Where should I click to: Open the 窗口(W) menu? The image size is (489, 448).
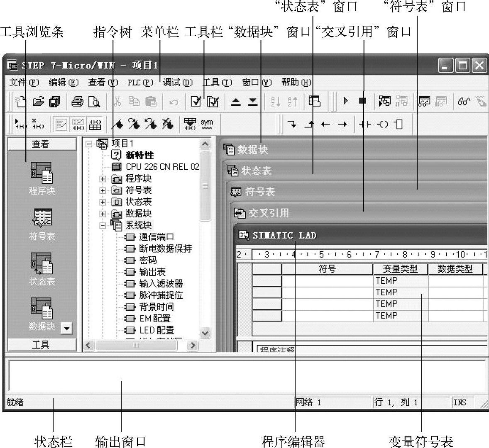[257, 82]
